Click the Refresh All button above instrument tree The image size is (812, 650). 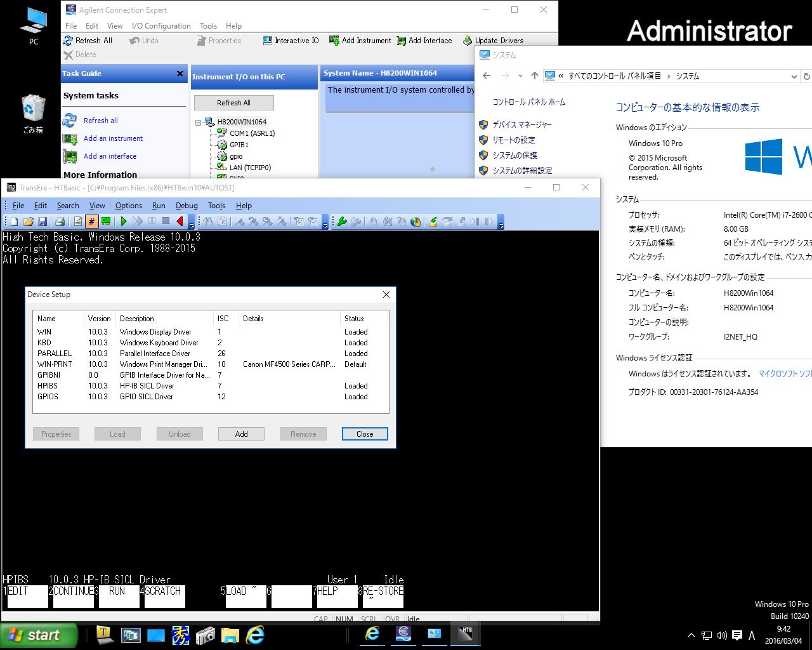pos(233,103)
